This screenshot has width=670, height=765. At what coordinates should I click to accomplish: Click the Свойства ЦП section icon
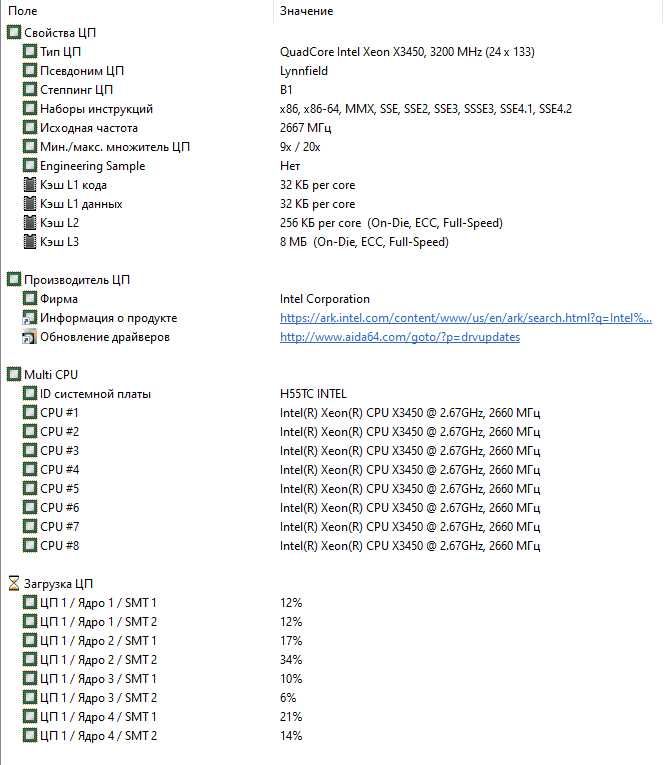point(14,33)
